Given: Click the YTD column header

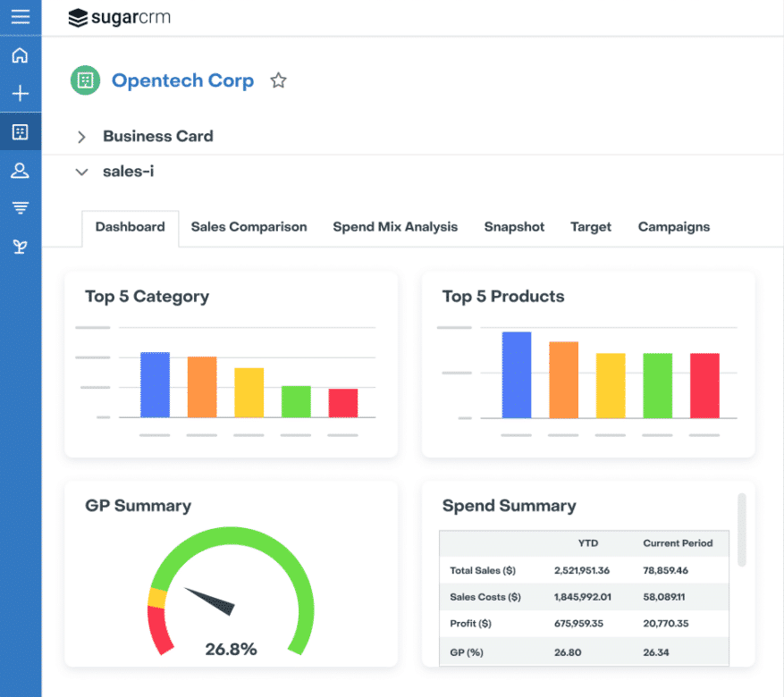Looking at the screenshot, I should (x=588, y=543).
